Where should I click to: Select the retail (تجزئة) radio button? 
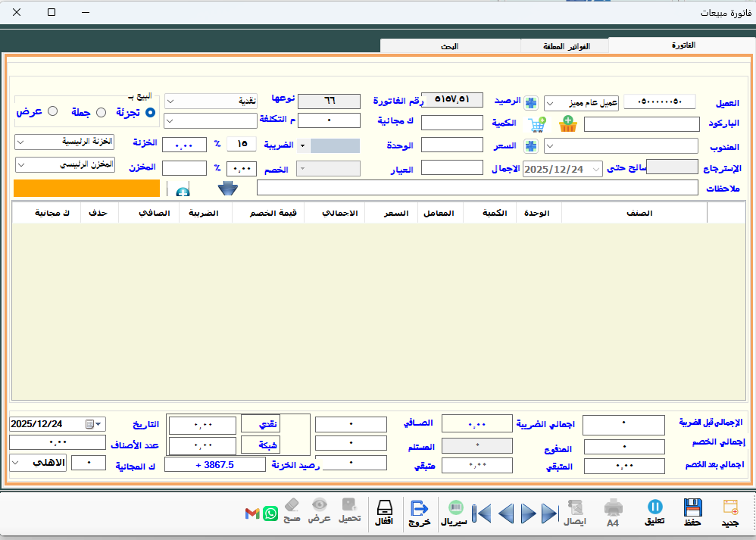[150, 112]
